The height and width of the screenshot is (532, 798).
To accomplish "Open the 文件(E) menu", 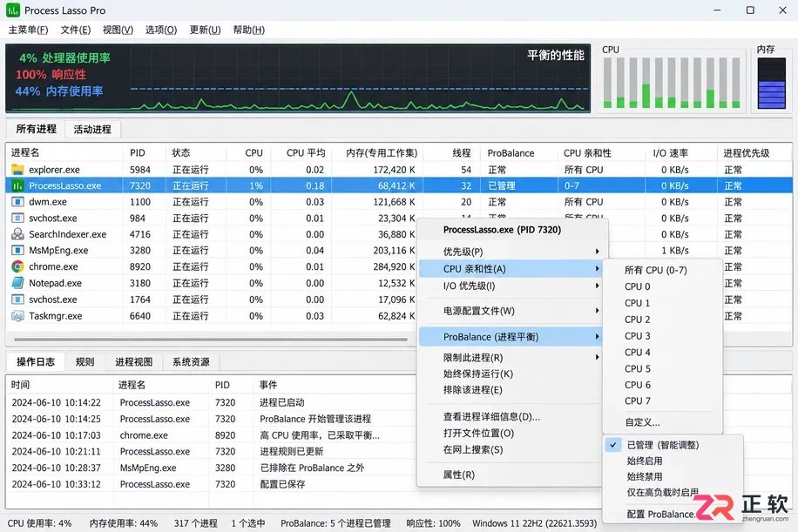I will tap(75, 30).
